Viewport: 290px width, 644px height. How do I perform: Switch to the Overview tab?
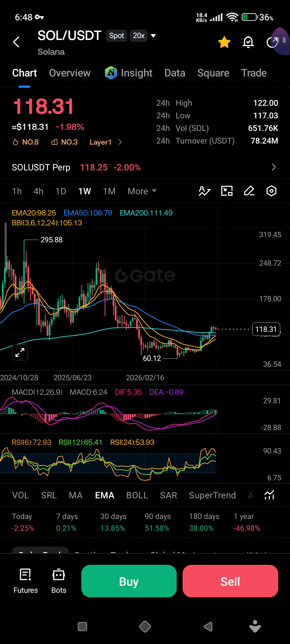70,73
